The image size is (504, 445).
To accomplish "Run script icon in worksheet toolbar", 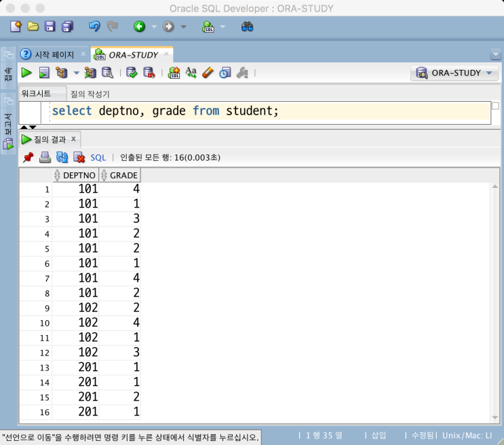I will [x=44, y=73].
